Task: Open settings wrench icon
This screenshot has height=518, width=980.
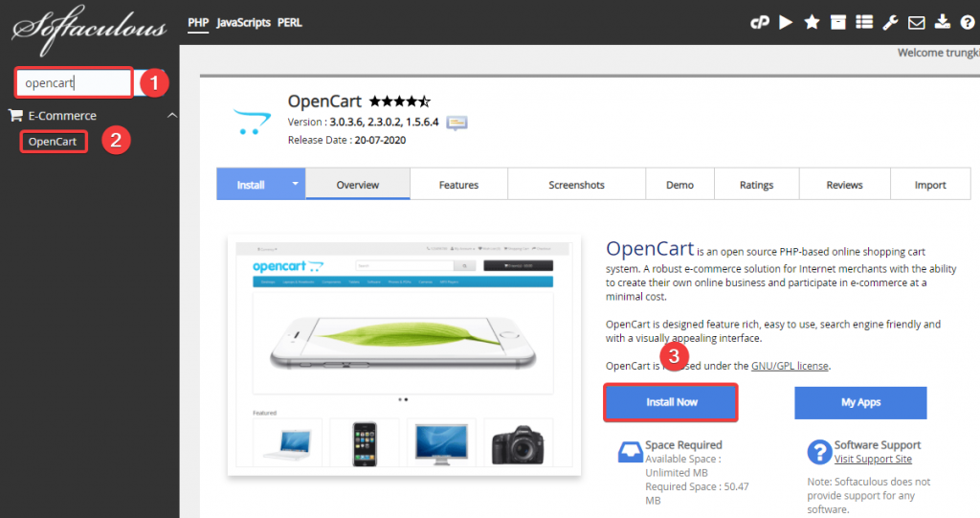Action: click(890, 23)
